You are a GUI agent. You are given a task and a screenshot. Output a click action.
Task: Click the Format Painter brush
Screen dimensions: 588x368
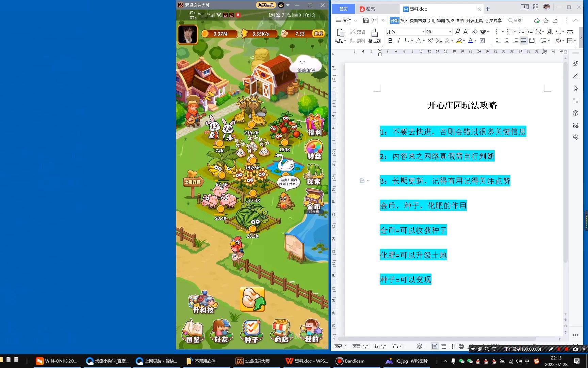(x=374, y=33)
